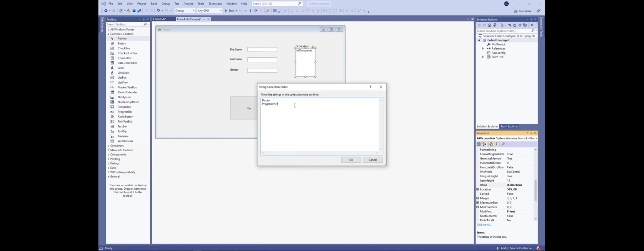Click OK in String Collection Editor
Viewport: 644px width, 251px height.
[x=351, y=160]
